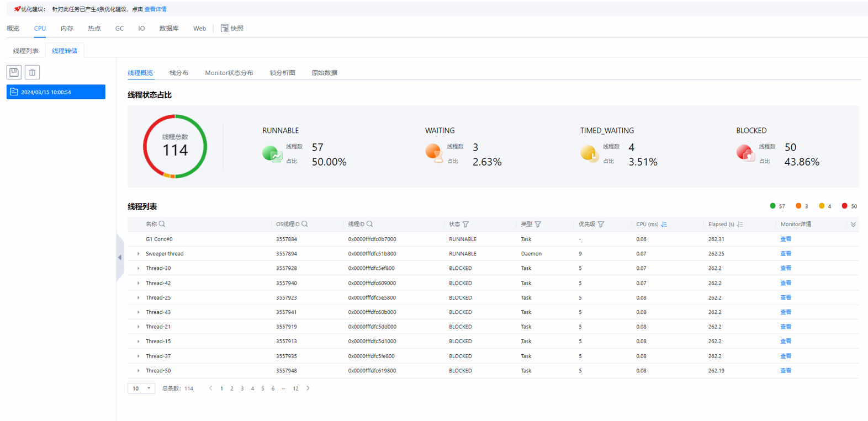This screenshot has height=421, width=868.
Task: Switch to the 热点 tab
Action: point(94,28)
